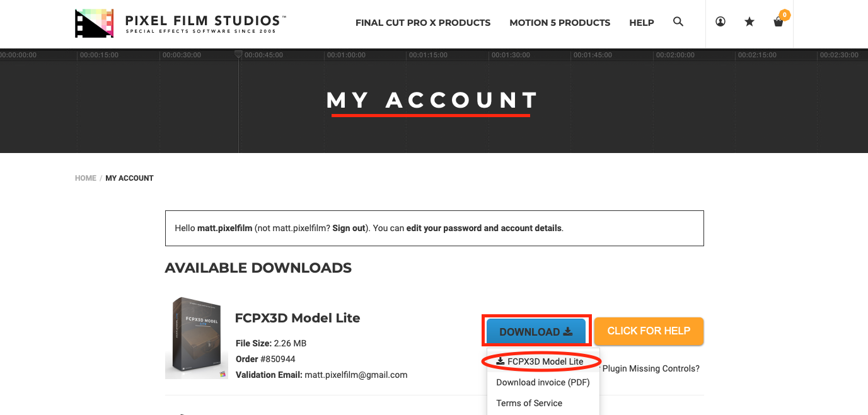The width and height of the screenshot is (868, 415).
Task: Click the FCPX3D Model Lite product title
Action: (x=298, y=318)
